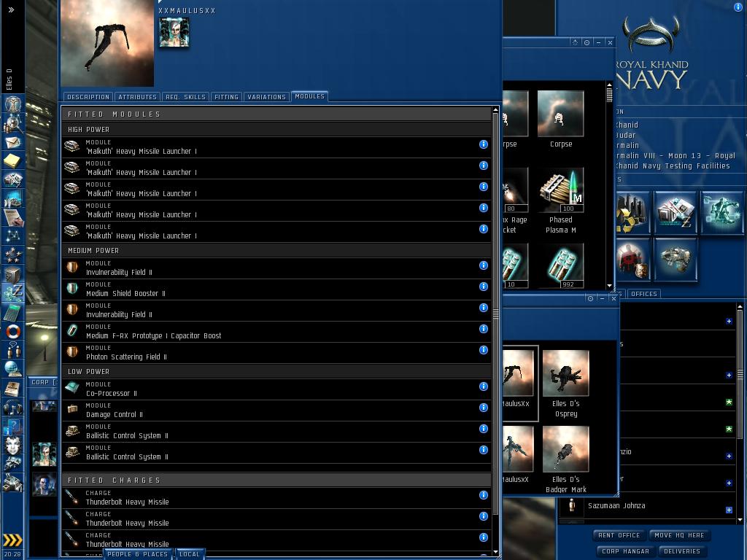Select Elles D's Badger Mark ship thumbnail

tap(565, 449)
